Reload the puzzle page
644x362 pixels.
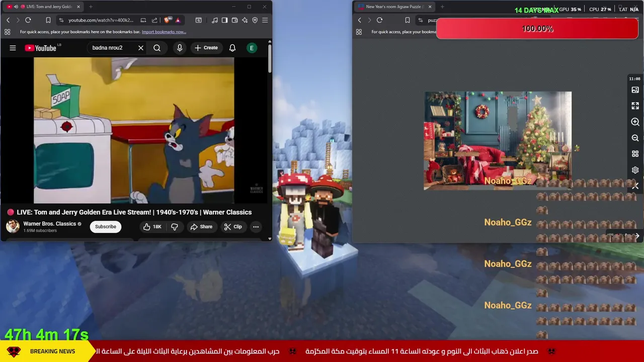point(380,20)
